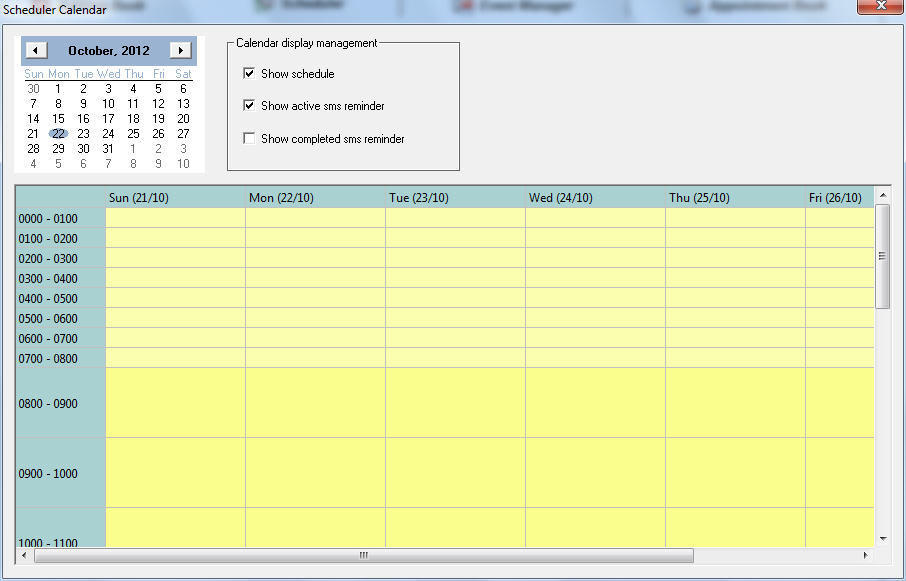Choose October 31 in the mini calendar
This screenshot has width=906, height=581.
[108, 148]
